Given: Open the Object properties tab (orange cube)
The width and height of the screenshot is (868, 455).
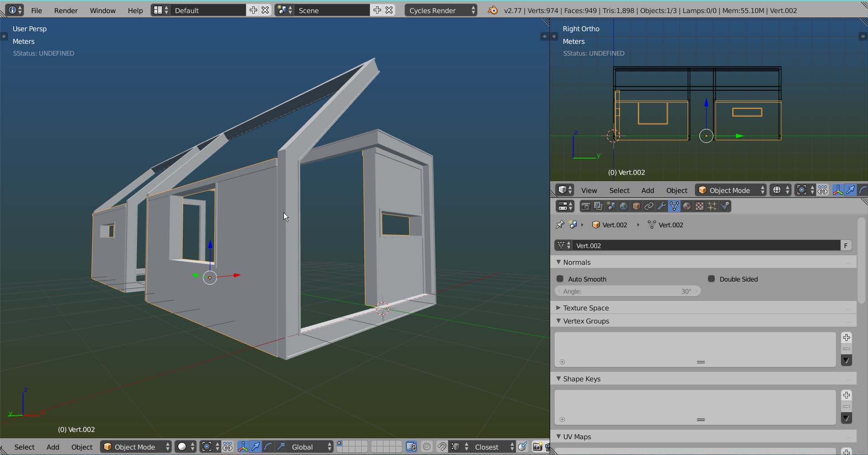Looking at the screenshot, I should 636,206.
